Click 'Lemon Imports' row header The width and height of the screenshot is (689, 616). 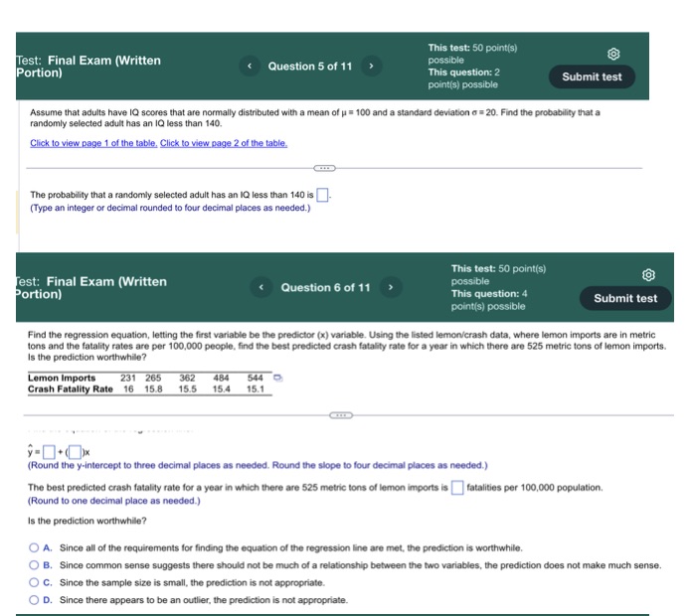[x=62, y=378]
